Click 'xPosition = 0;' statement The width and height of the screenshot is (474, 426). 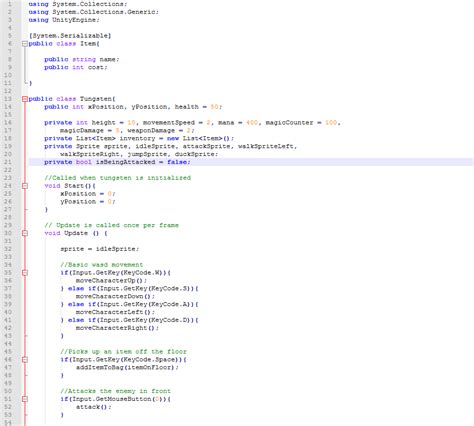pyautogui.click(x=88, y=194)
